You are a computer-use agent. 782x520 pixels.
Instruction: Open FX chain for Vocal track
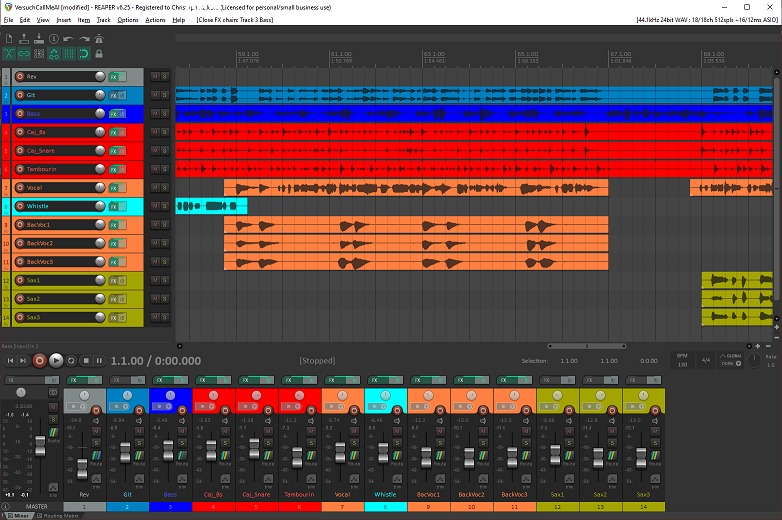(x=114, y=188)
